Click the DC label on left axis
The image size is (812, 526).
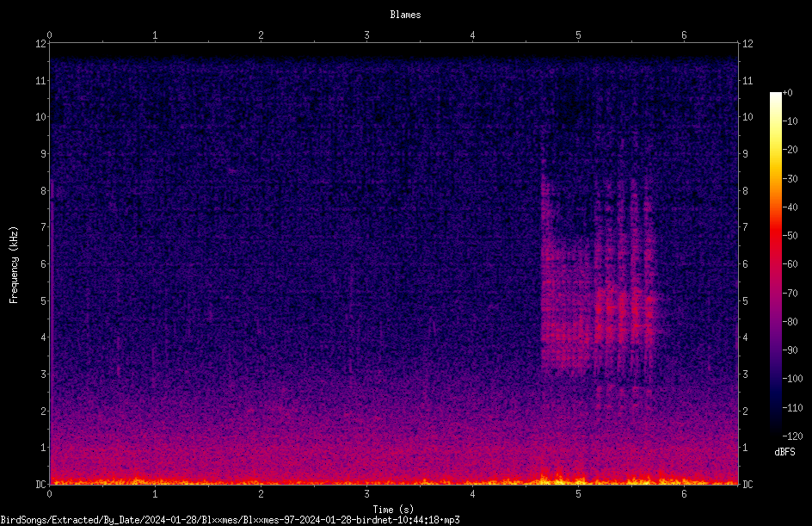(x=41, y=484)
